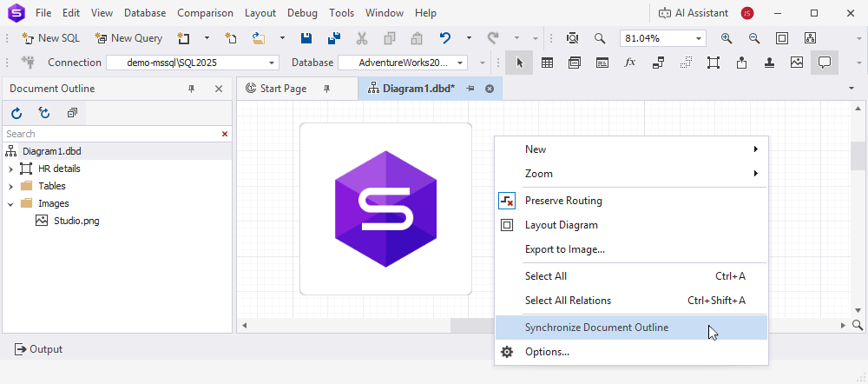Click the fit diagram to window icon
This screenshot has width=868, height=384.
(782, 38)
